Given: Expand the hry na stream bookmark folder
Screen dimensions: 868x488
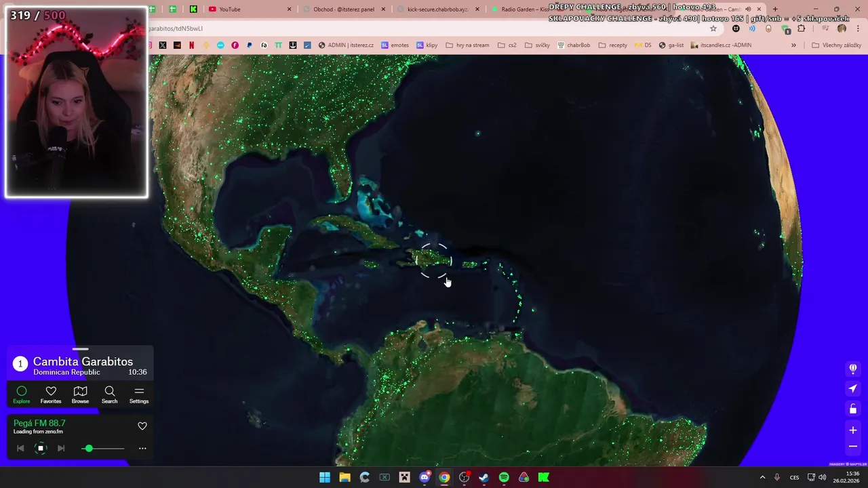Looking at the screenshot, I should [x=467, y=45].
